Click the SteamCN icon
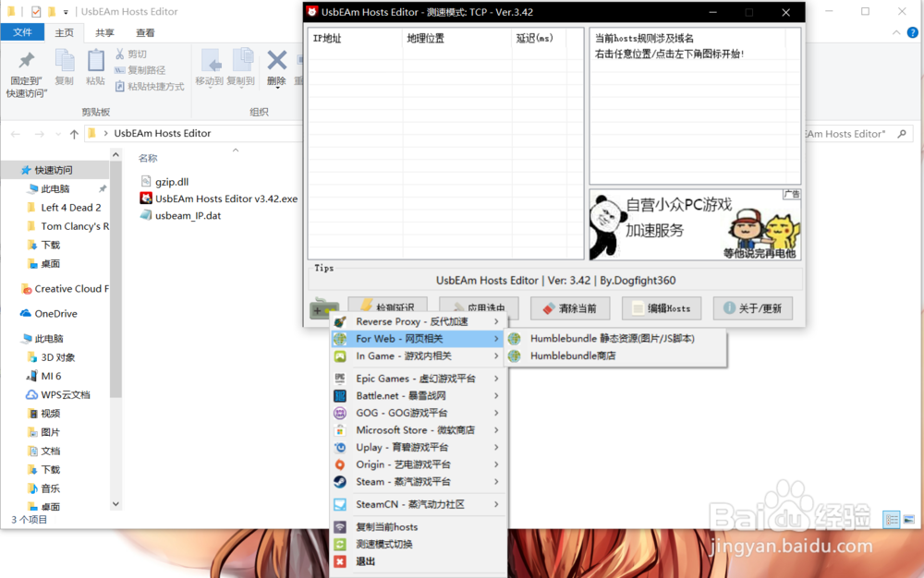This screenshot has height=578, width=924. click(x=340, y=504)
